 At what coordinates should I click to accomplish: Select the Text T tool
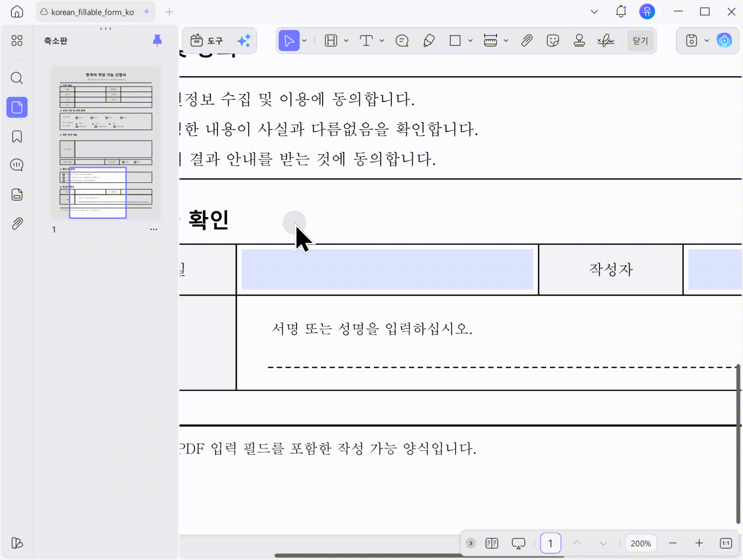pyautogui.click(x=366, y=41)
